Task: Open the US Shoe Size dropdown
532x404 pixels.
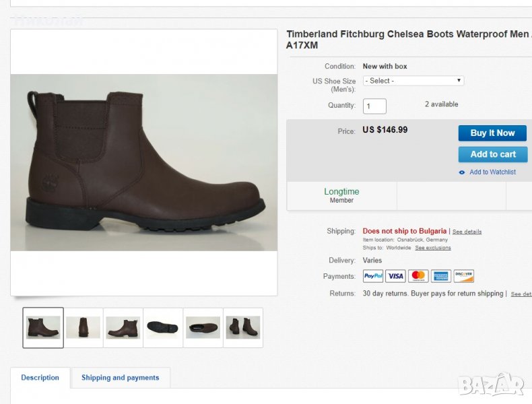Action: 413,81
